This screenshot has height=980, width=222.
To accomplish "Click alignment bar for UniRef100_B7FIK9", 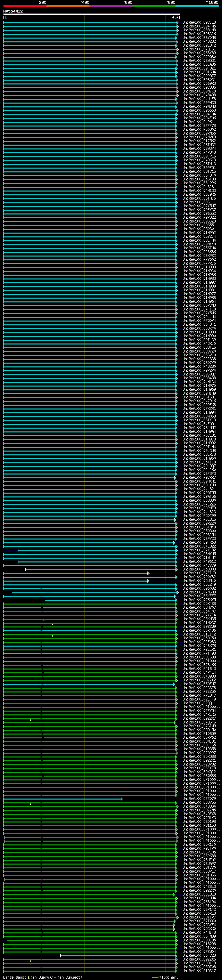I will point(76,573).
